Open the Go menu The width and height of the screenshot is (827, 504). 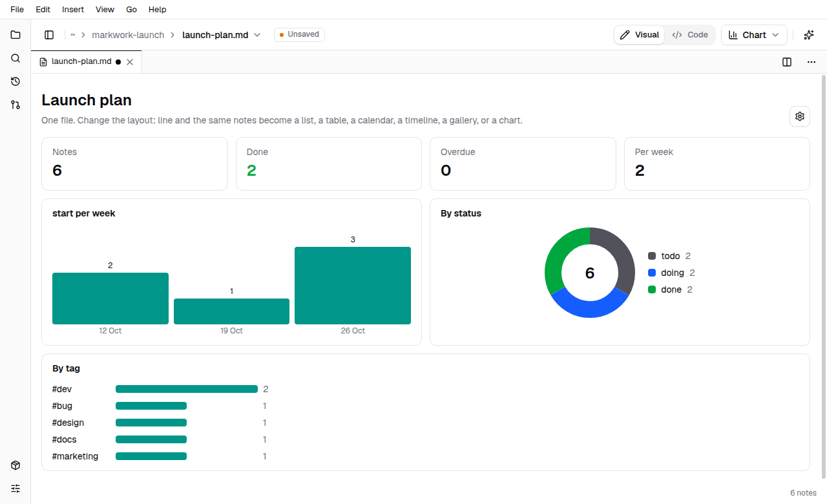(132, 10)
